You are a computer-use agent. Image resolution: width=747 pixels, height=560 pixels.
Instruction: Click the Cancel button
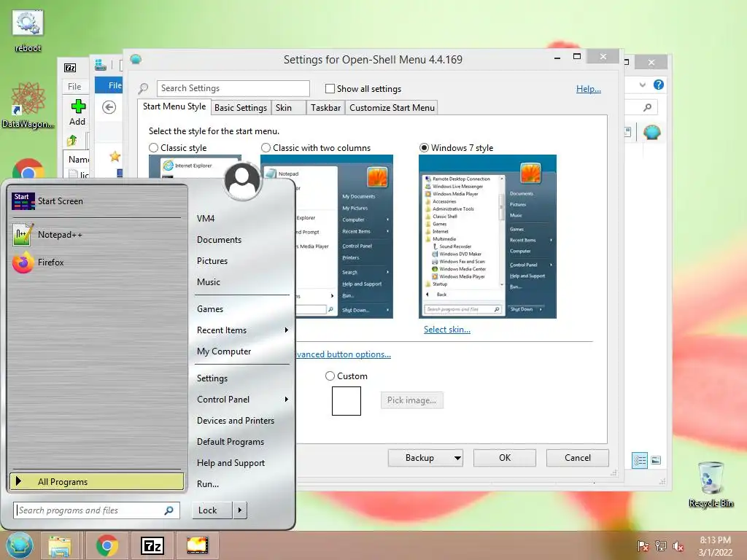click(578, 458)
